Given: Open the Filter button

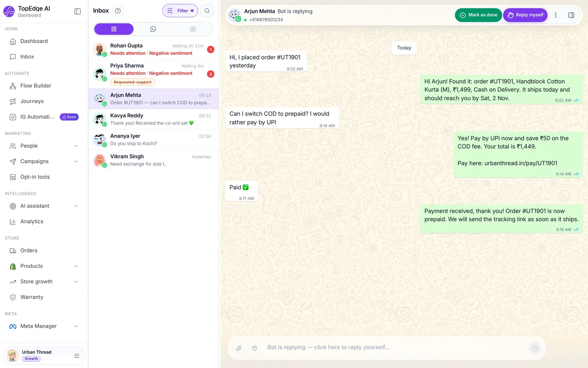Looking at the screenshot, I should [180, 11].
